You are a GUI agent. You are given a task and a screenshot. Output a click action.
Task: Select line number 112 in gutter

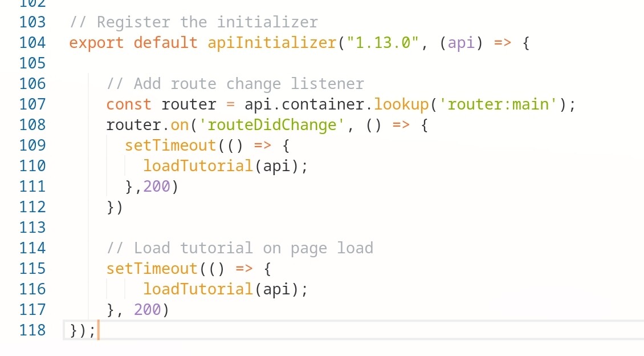(32, 207)
